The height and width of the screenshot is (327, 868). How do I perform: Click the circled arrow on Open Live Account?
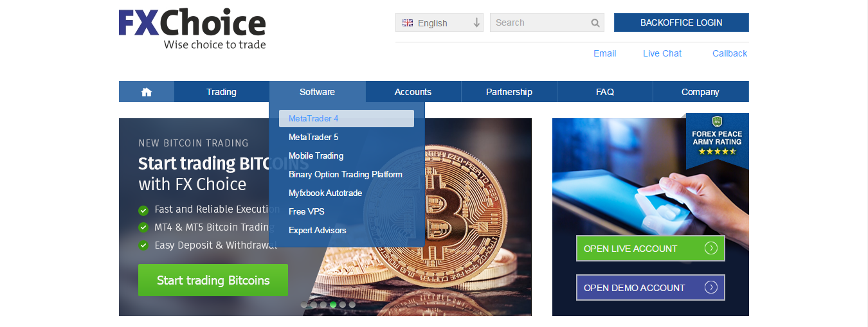(710, 249)
